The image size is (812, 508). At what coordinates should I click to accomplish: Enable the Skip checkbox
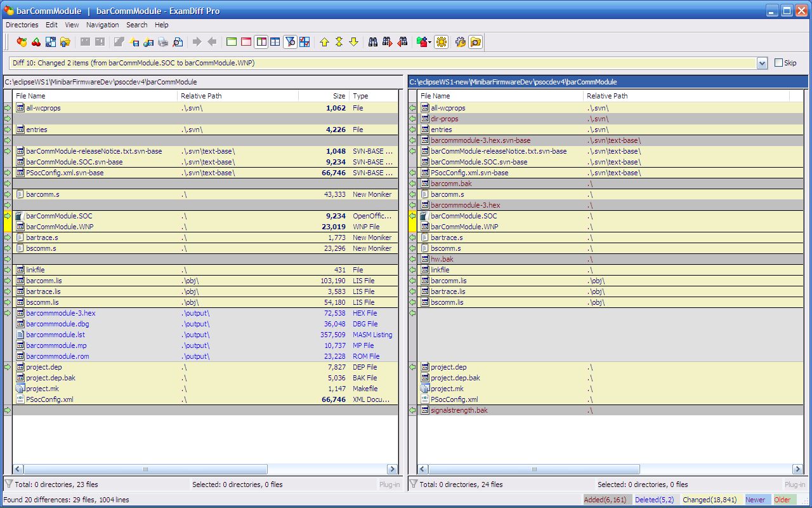pos(779,63)
